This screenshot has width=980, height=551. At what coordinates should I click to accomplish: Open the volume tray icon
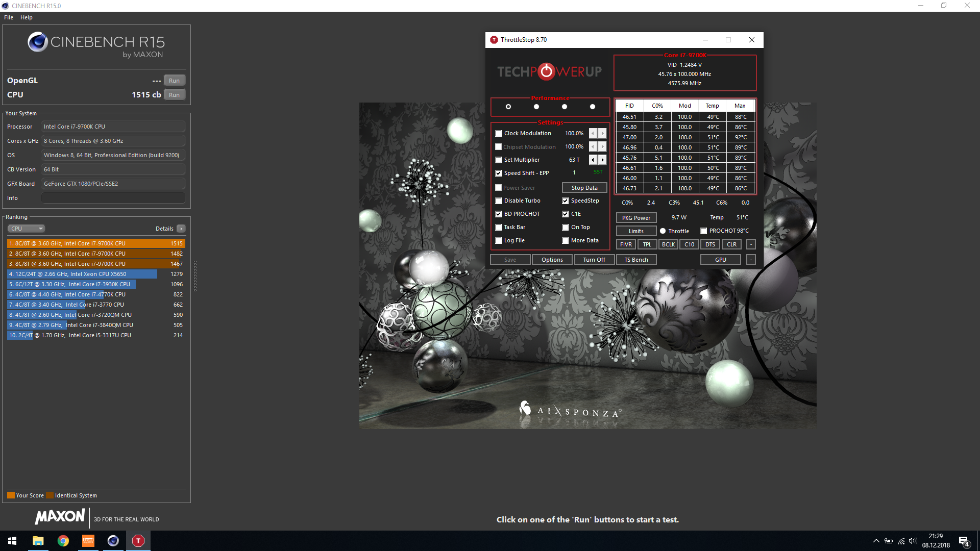point(913,541)
